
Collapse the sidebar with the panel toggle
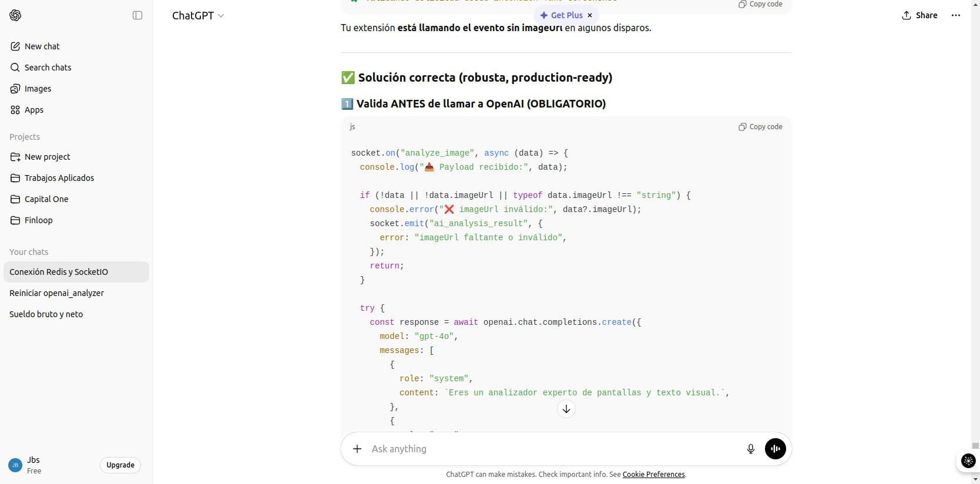click(x=137, y=15)
